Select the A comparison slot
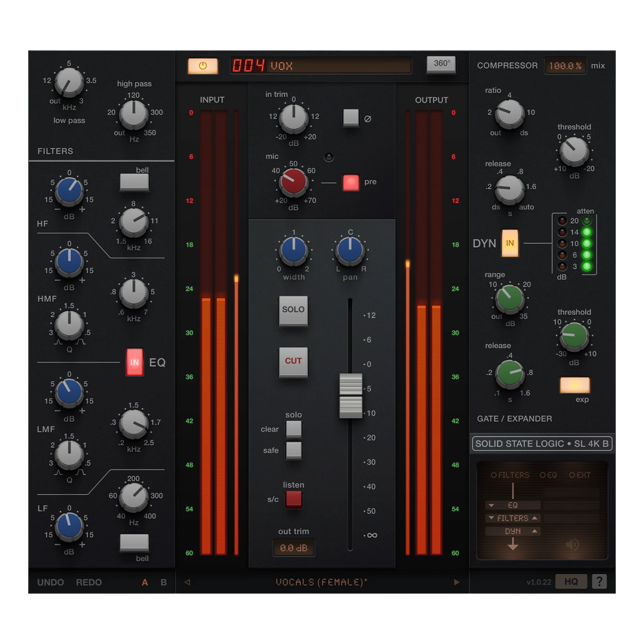Image resolution: width=644 pixels, height=644 pixels. [x=145, y=582]
